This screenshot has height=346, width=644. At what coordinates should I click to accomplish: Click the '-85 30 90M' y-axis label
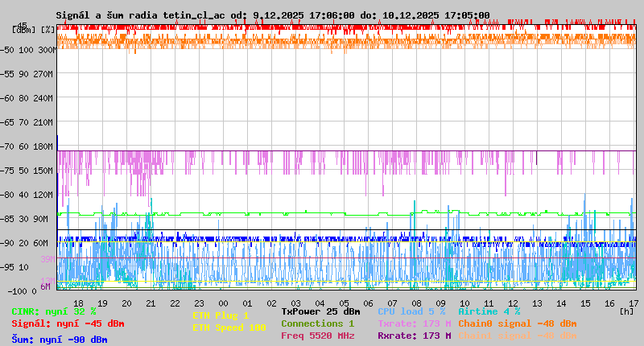pos(25,219)
